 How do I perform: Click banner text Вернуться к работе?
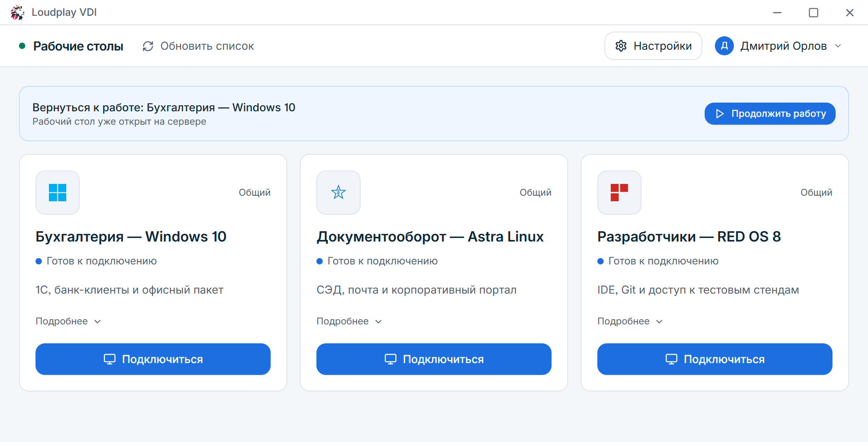[x=164, y=107]
